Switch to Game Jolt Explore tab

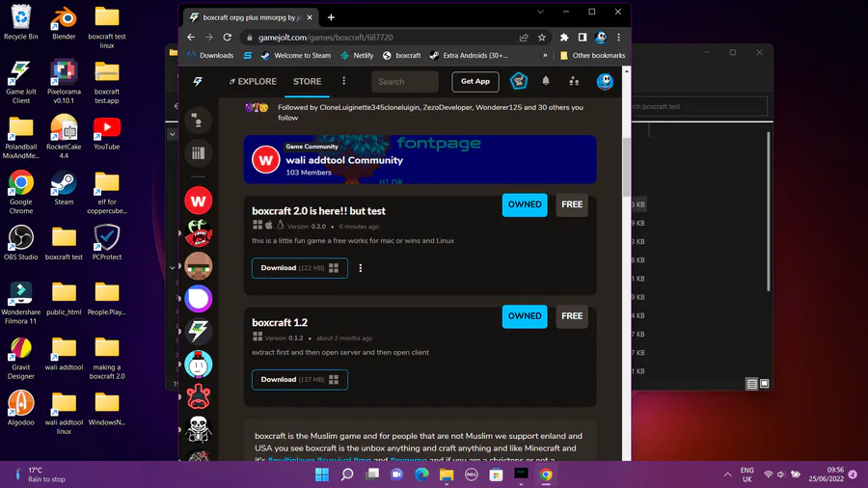pos(253,81)
